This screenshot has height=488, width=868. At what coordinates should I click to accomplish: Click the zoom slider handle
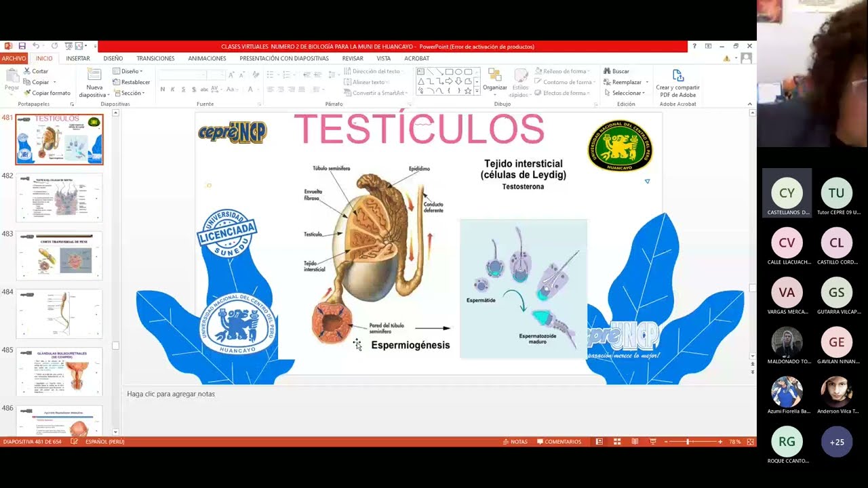pos(688,442)
